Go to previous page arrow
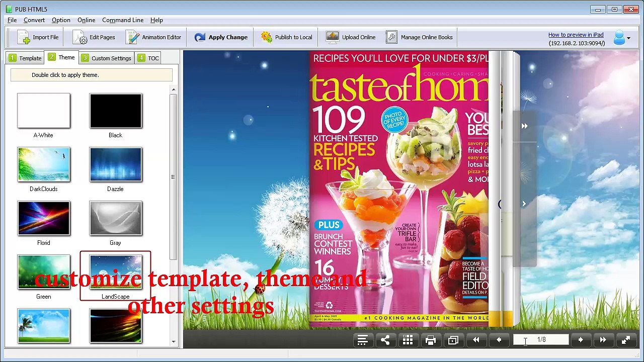This screenshot has height=362, width=644. 499,340
